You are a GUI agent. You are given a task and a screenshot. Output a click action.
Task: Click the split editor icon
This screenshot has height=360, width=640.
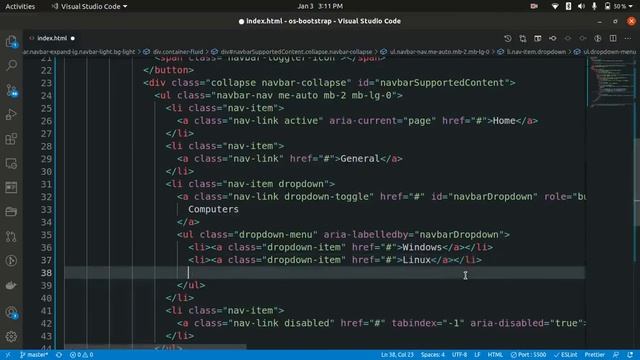point(613,38)
